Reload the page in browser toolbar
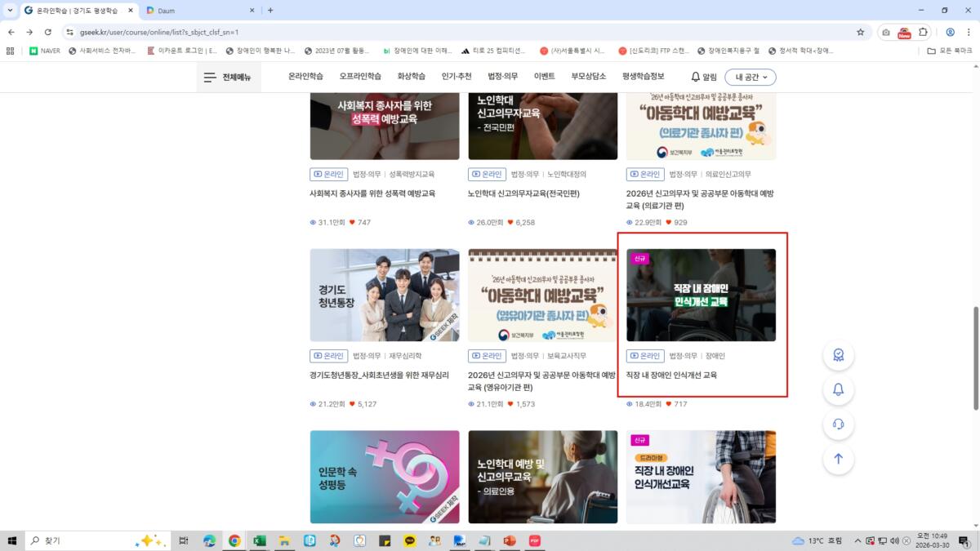The height and width of the screenshot is (551, 980). (48, 32)
